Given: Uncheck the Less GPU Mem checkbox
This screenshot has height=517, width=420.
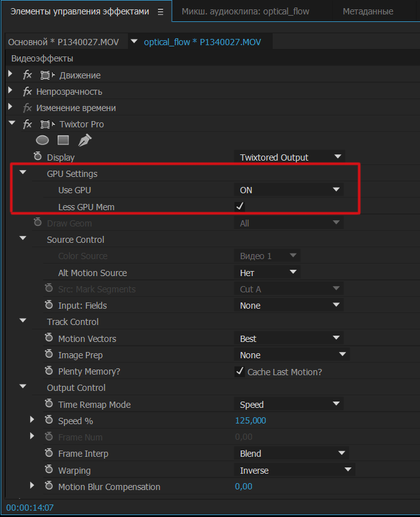Looking at the screenshot, I should point(239,206).
